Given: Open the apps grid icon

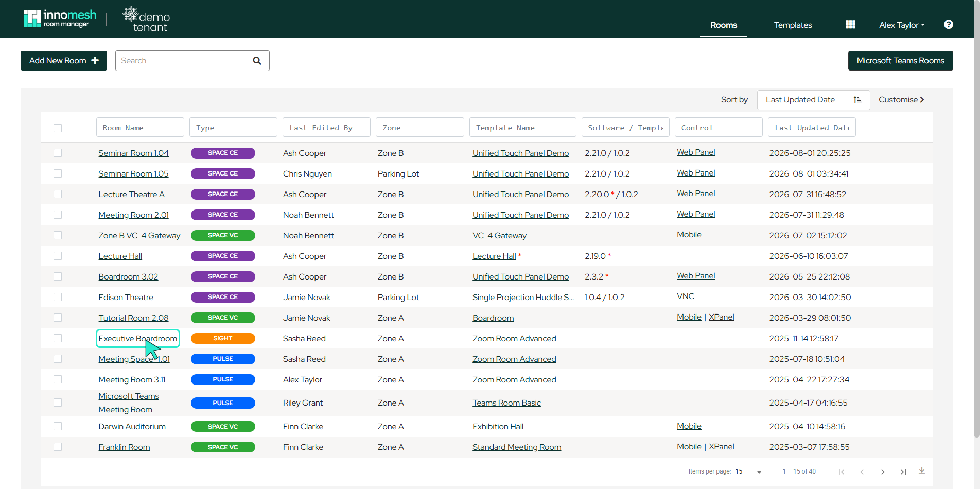Looking at the screenshot, I should (x=850, y=25).
